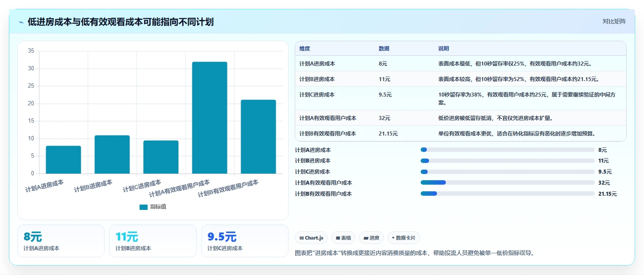This screenshot has width=644, height=275.
Task: Click the 数据 table column header
Action: (384, 49)
